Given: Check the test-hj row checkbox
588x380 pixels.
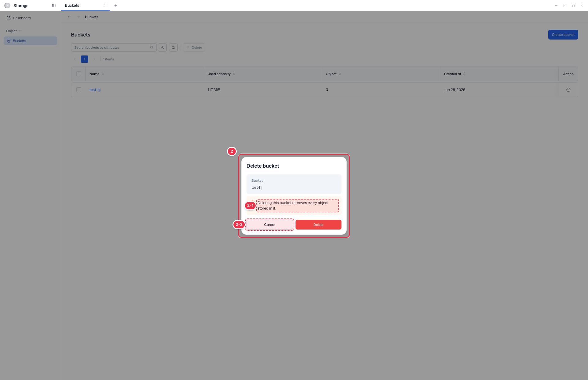Looking at the screenshot, I should tap(79, 90).
